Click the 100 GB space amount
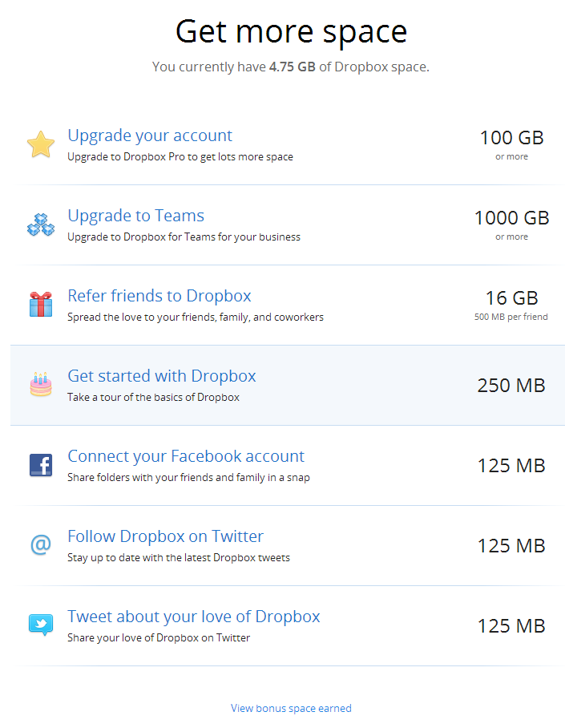 click(x=511, y=138)
